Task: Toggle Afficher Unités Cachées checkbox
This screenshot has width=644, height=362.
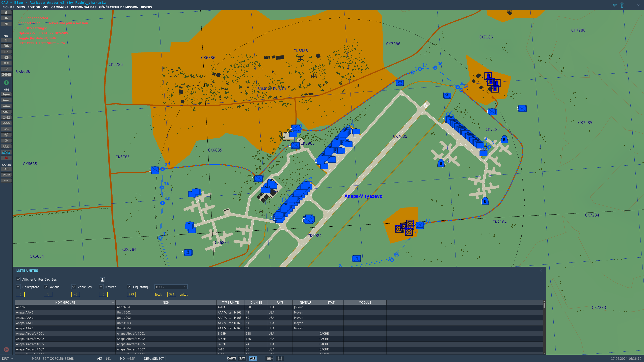Action: click(x=18, y=279)
